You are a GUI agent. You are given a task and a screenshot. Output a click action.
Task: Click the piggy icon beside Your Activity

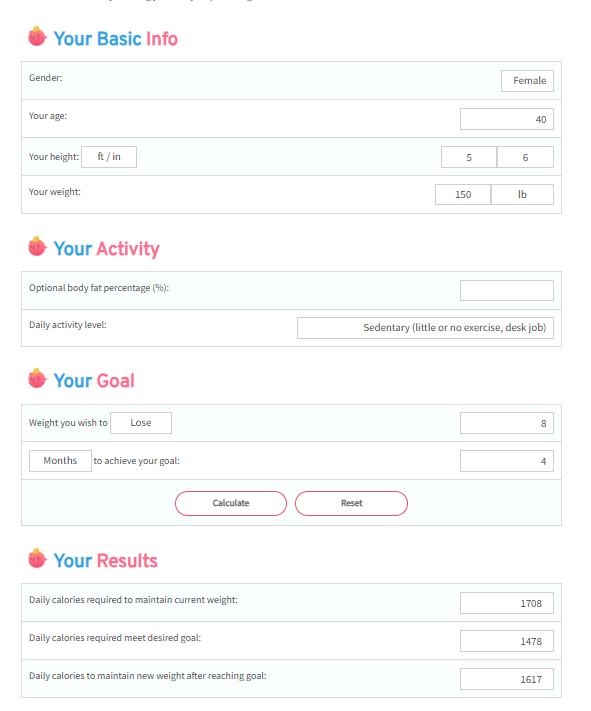pyautogui.click(x=37, y=247)
